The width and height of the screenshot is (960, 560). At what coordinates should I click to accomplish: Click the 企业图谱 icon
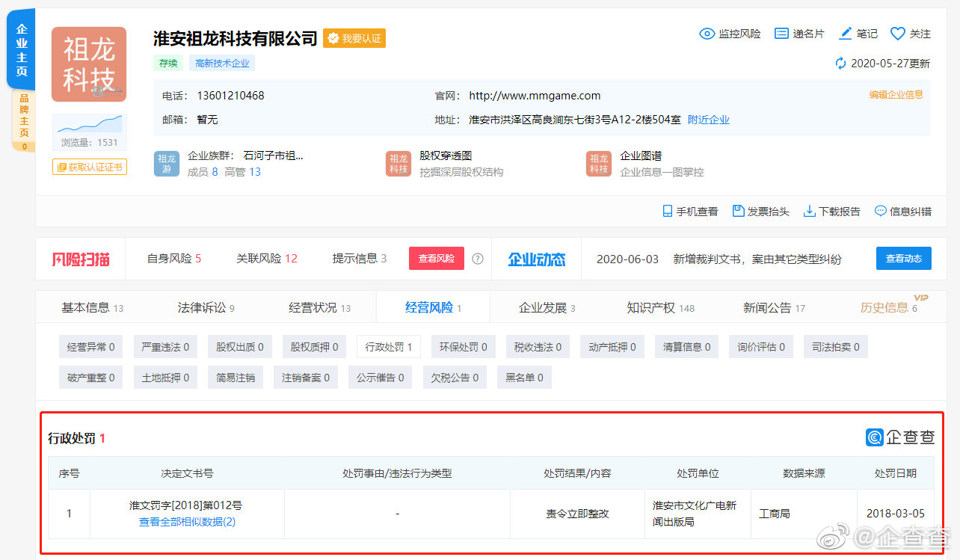point(599,164)
